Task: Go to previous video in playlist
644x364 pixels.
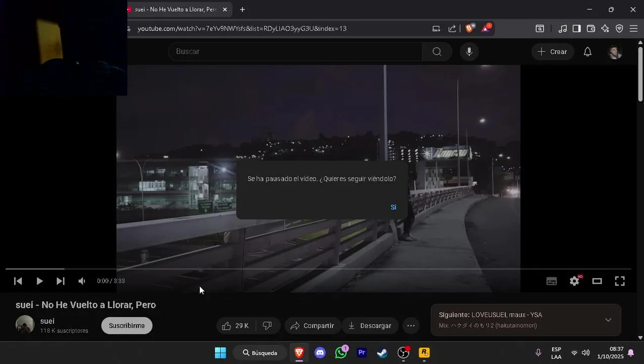Action: [x=18, y=281]
